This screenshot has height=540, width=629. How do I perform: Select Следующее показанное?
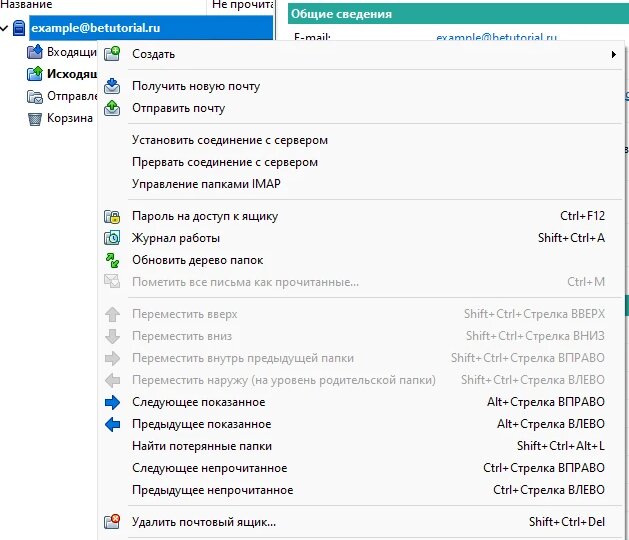point(361,402)
